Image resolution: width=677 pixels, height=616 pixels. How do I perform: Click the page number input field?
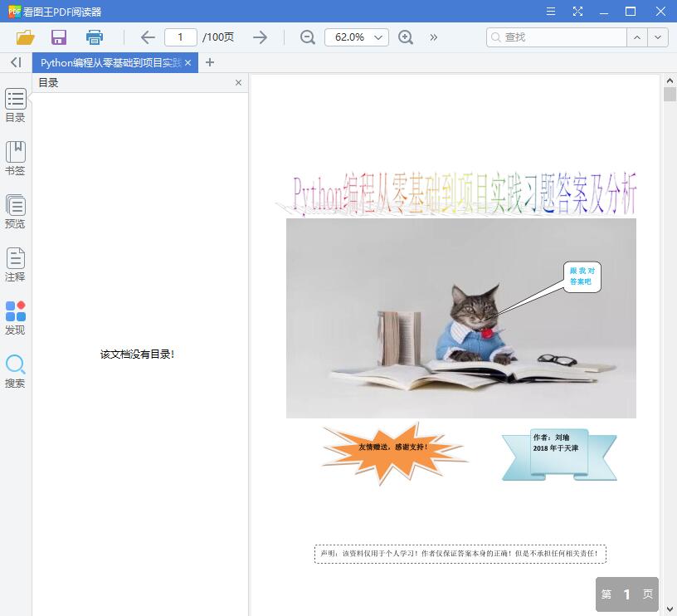(x=181, y=37)
